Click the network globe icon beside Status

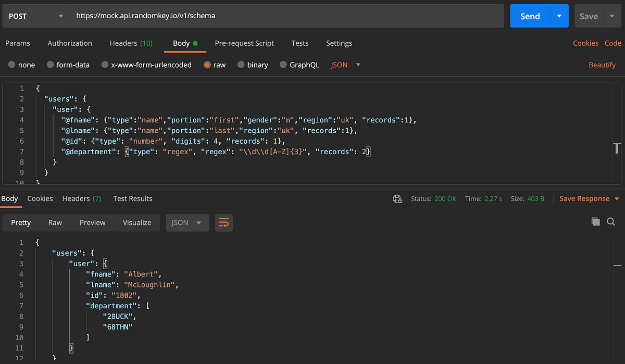[x=397, y=198]
